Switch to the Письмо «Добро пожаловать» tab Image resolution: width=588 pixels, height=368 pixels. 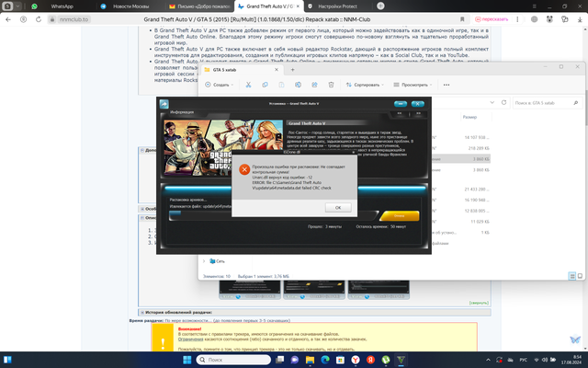(198, 6)
